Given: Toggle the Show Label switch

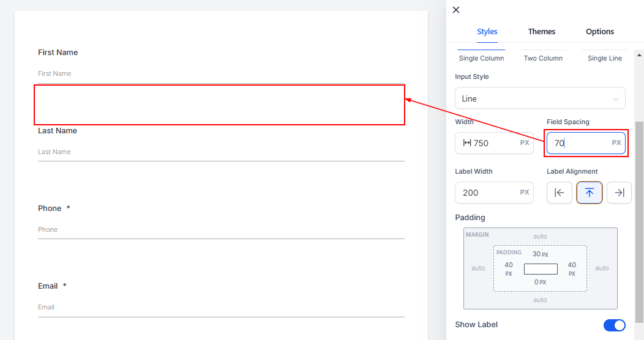Looking at the screenshot, I should [614, 325].
